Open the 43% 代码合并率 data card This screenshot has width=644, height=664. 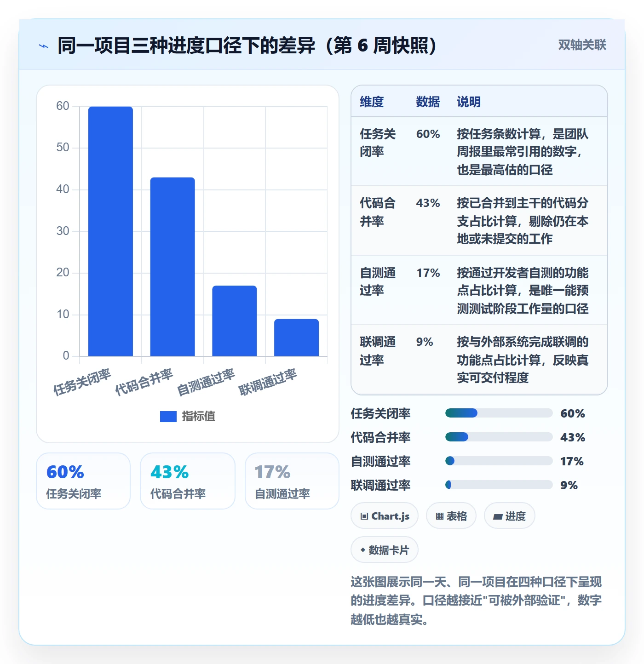click(x=188, y=481)
